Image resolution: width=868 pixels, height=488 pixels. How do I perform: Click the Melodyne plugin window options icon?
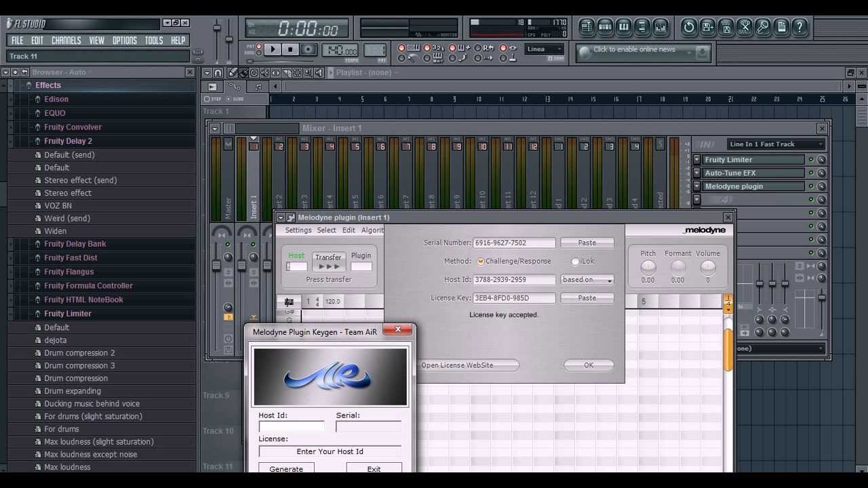(281, 218)
